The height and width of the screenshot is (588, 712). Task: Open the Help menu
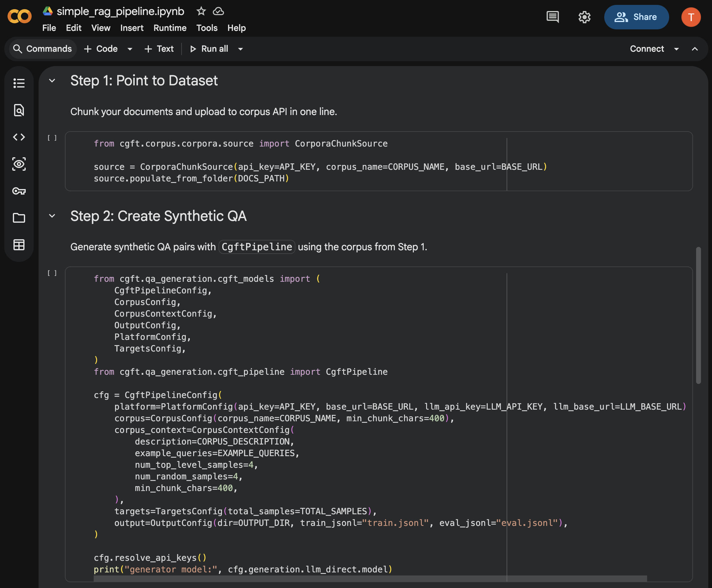(x=237, y=28)
